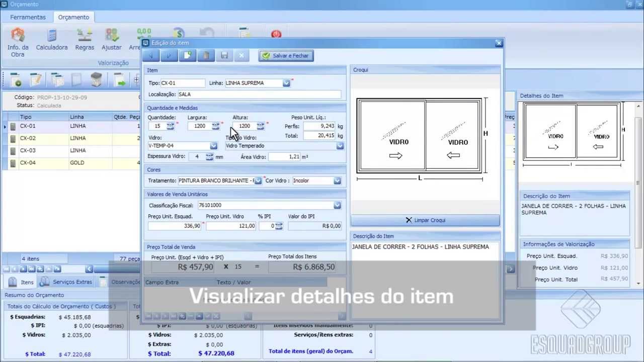Click Salvar e Fechar button
This screenshot has height=362, width=644.
pos(286,56)
